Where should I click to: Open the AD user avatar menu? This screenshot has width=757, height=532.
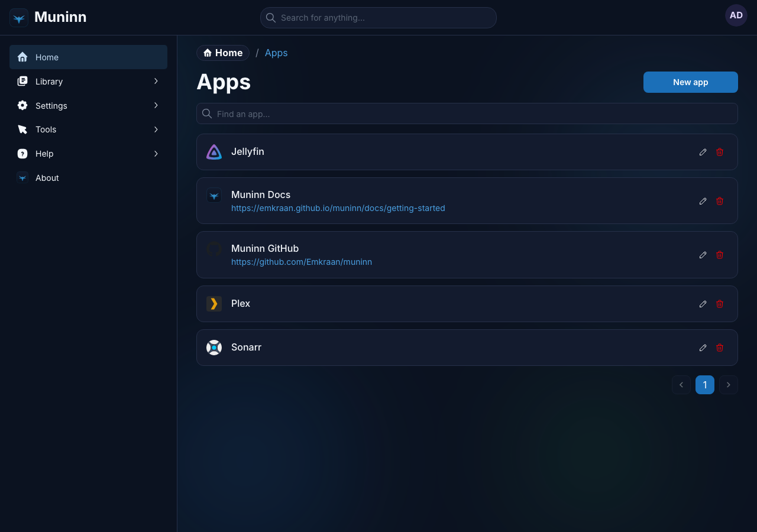736,15
